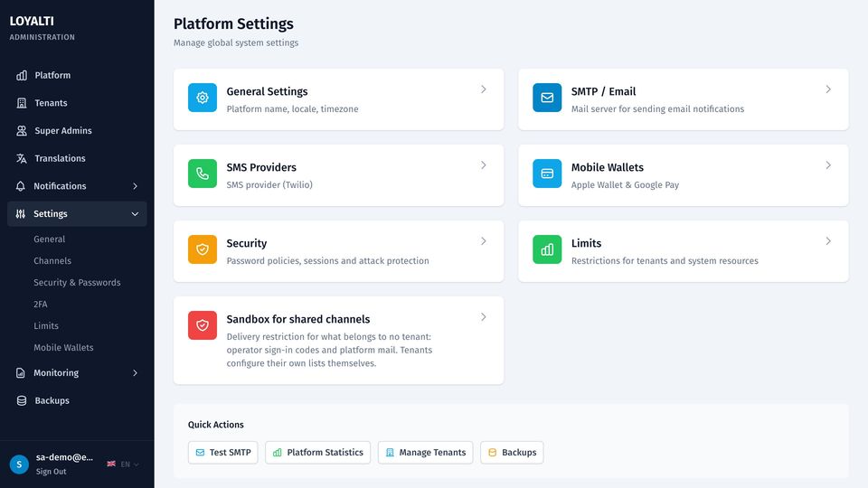868x488 pixels.
Task: Click the 'Apple Wallet & Google Pay' text
Action: tap(625, 184)
